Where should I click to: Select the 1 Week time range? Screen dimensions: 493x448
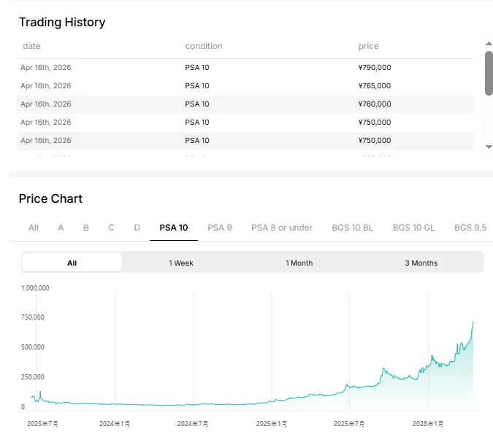[x=181, y=263]
